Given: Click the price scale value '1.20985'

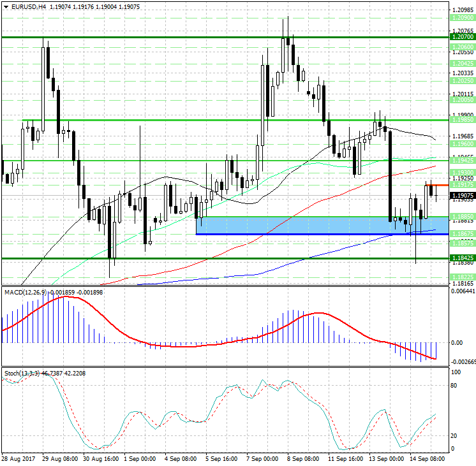Looking at the screenshot, I should [463, 10].
